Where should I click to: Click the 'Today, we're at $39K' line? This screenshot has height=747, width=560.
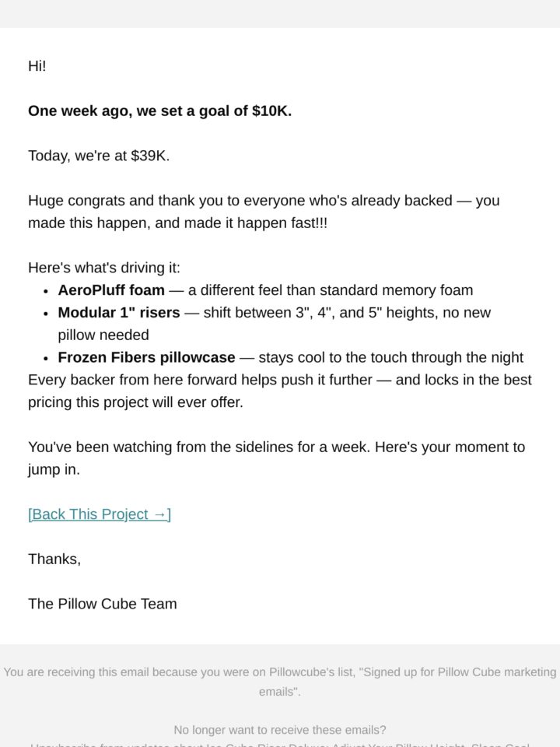(x=99, y=156)
